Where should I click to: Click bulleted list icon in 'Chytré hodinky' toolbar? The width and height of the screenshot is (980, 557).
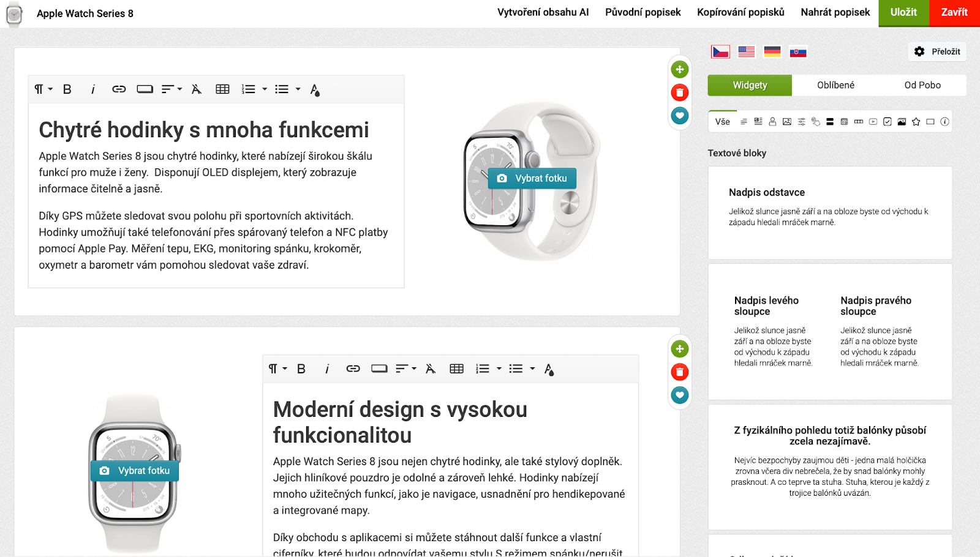point(282,89)
